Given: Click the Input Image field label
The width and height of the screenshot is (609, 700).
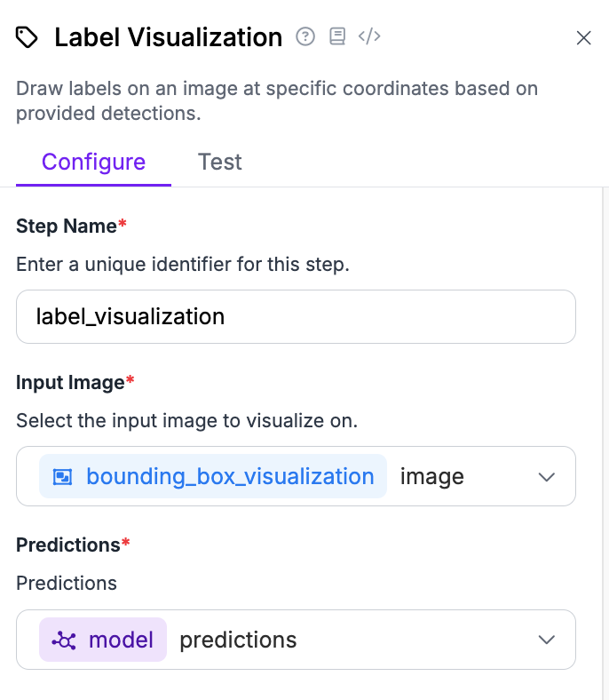Looking at the screenshot, I should click(x=70, y=383).
